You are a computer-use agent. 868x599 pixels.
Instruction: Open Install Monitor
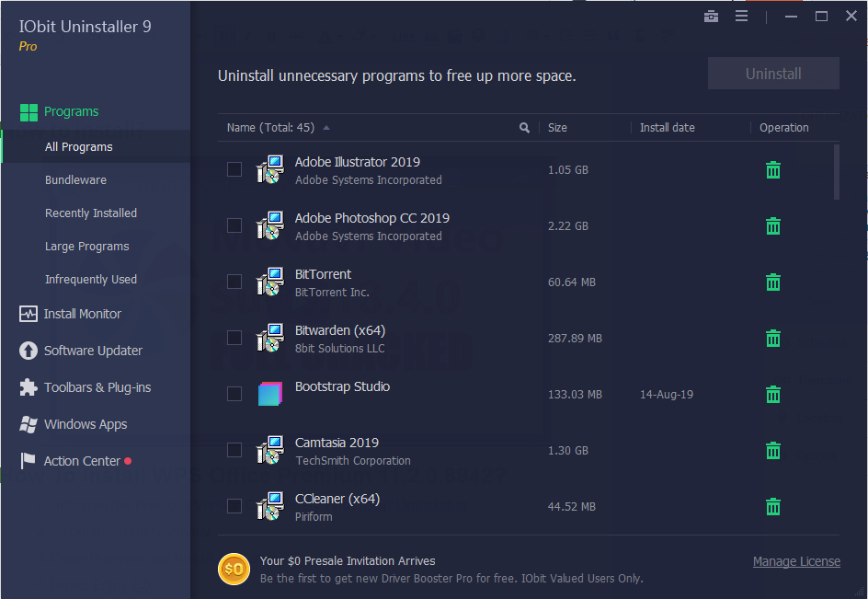coord(70,314)
